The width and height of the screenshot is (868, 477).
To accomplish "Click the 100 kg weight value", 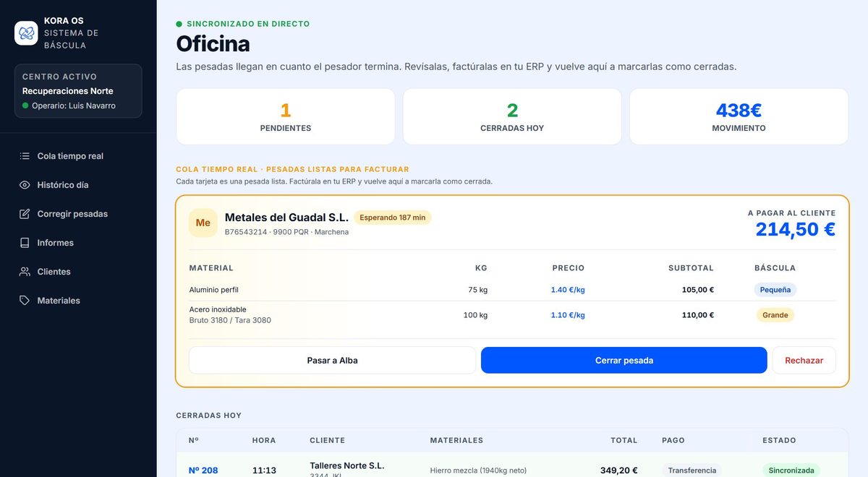I will coord(475,315).
